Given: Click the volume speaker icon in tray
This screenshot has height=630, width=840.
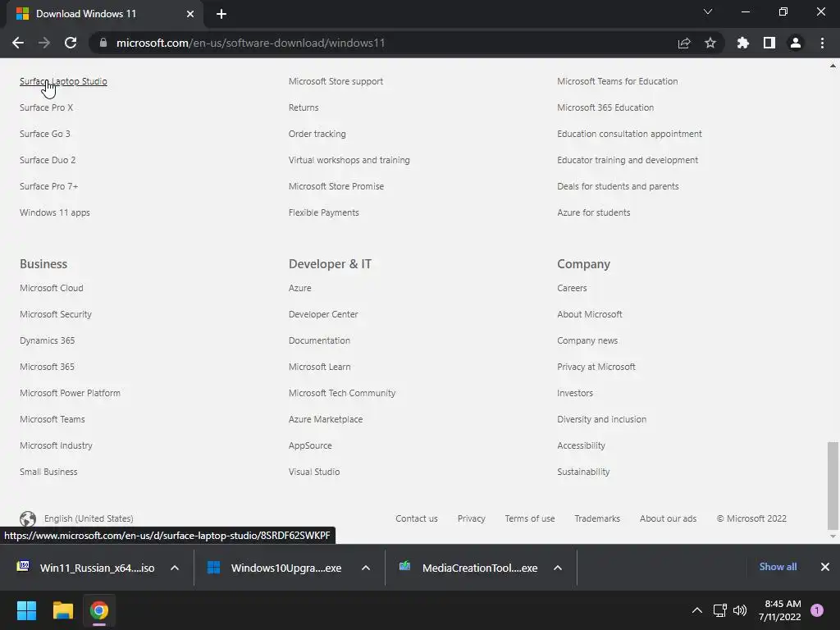Looking at the screenshot, I should [x=740, y=610].
